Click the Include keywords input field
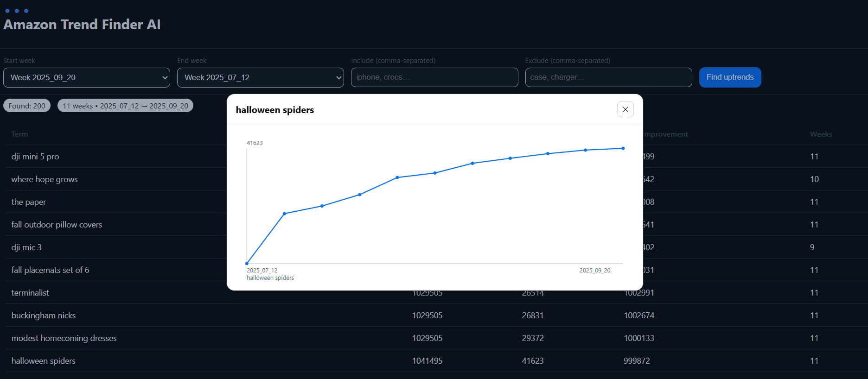 point(434,77)
